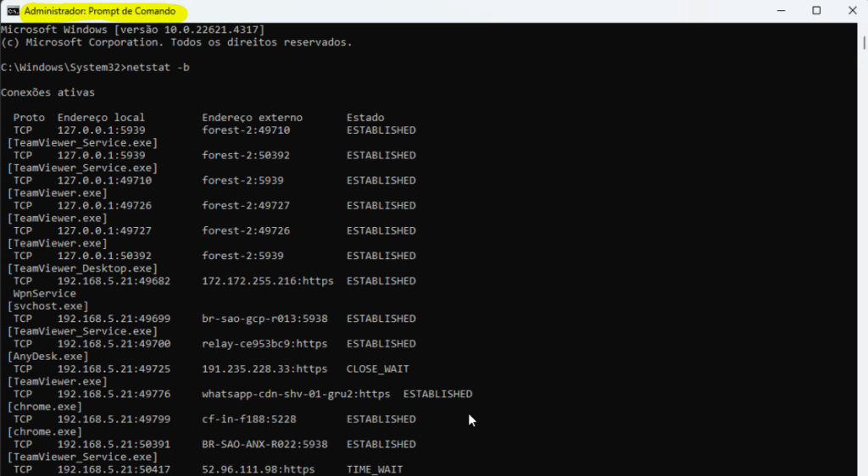Click the 'C:\Windows\System32>' prompt path
The width and height of the screenshot is (868, 476).
point(63,68)
